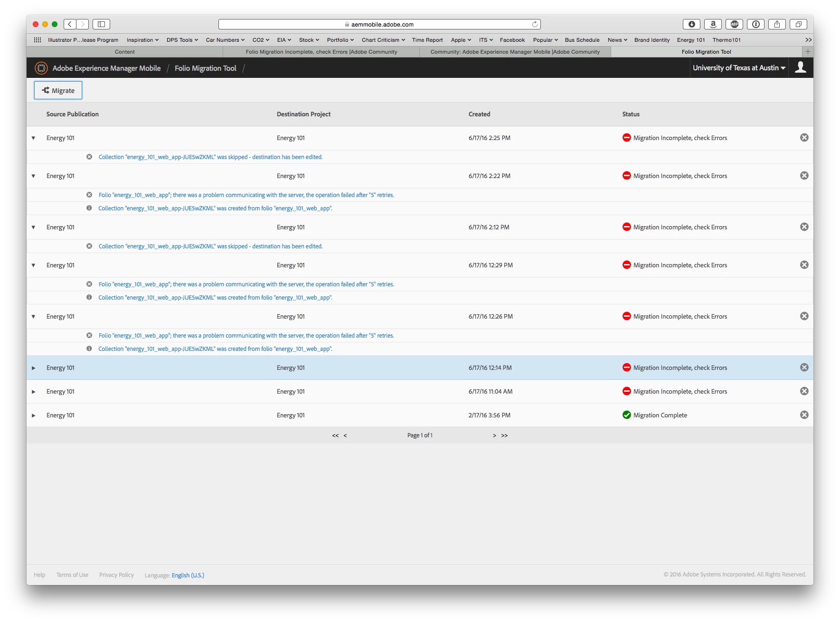This screenshot has height=623, width=840.
Task: Click the Created column header
Action: (479, 114)
